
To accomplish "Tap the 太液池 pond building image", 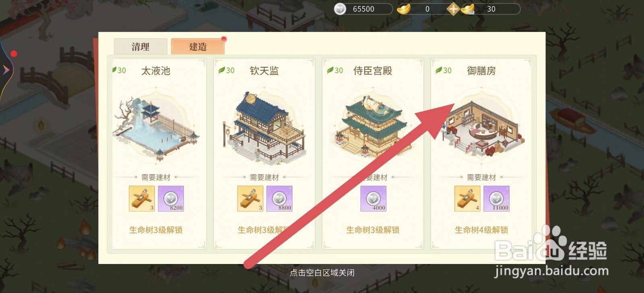I will coord(156,126).
